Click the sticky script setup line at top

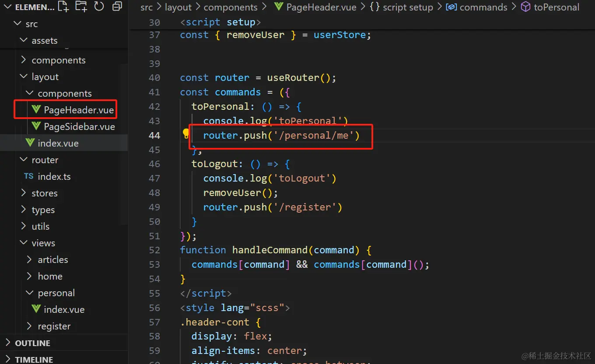click(220, 22)
